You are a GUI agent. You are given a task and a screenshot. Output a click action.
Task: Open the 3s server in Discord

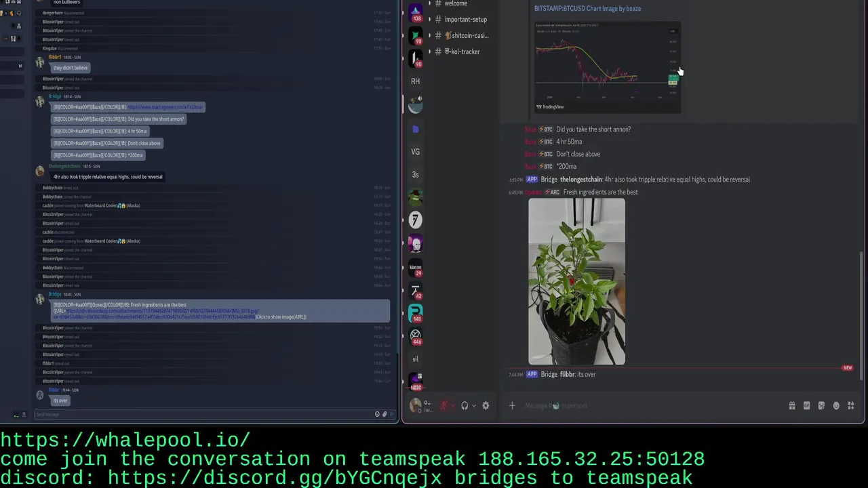[x=415, y=175]
